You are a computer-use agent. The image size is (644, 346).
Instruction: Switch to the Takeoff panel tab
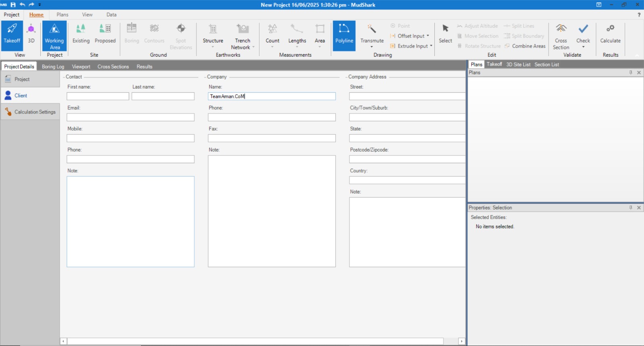494,64
